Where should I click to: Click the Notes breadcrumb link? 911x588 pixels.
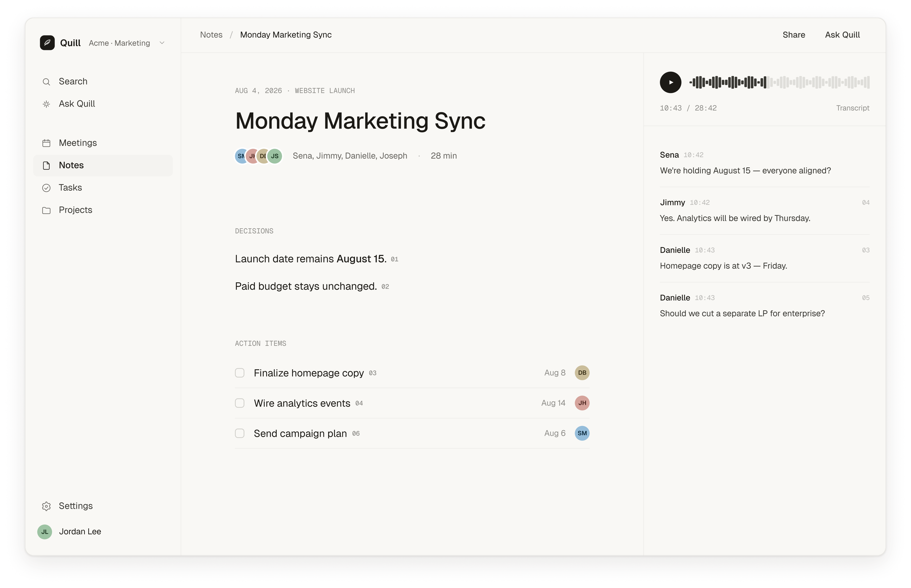pyautogui.click(x=211, y=35)
